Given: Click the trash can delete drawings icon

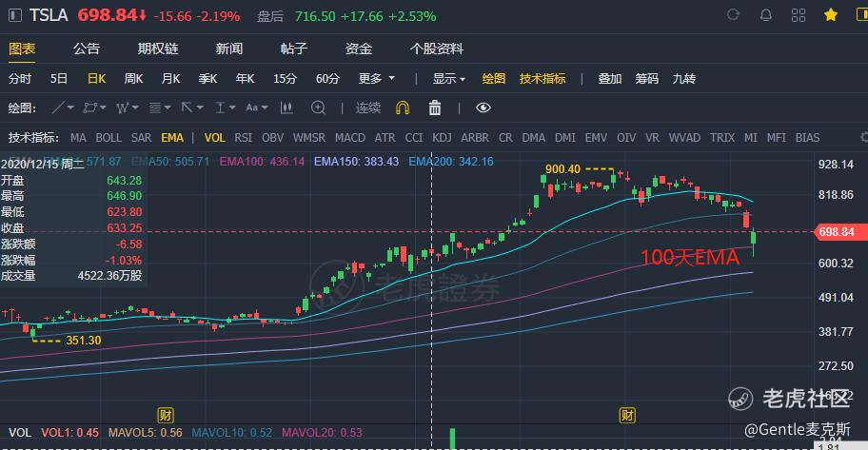Looking at the screenshot, I should 435,108.
